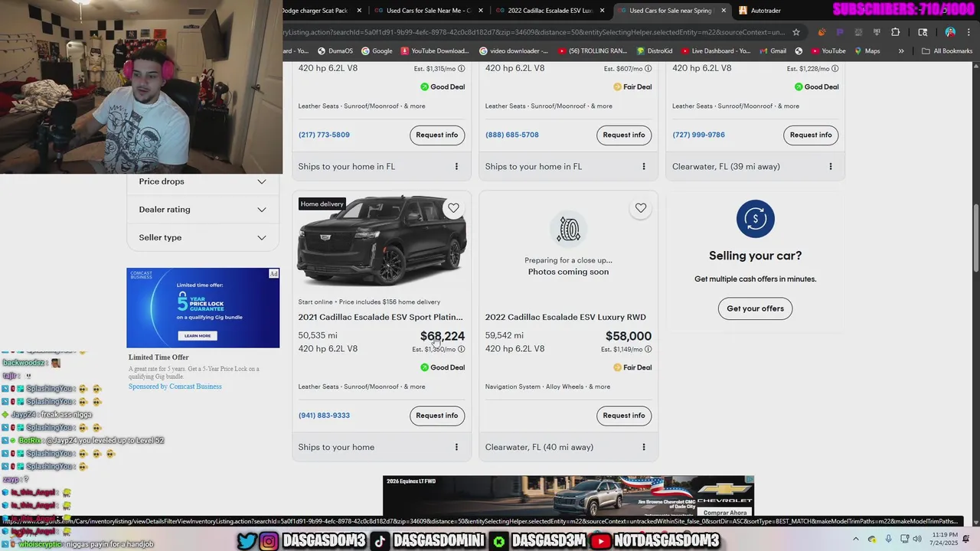Open the Gmail bookmark

click(772, 51)
